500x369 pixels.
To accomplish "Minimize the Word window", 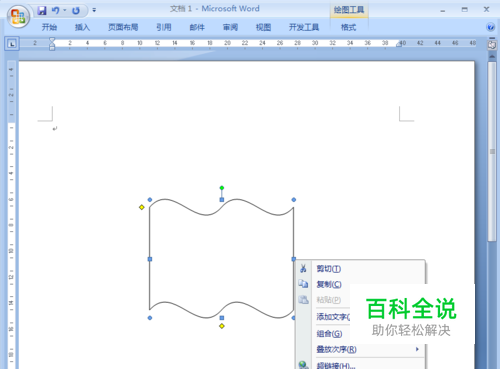I will click(443, 11).
